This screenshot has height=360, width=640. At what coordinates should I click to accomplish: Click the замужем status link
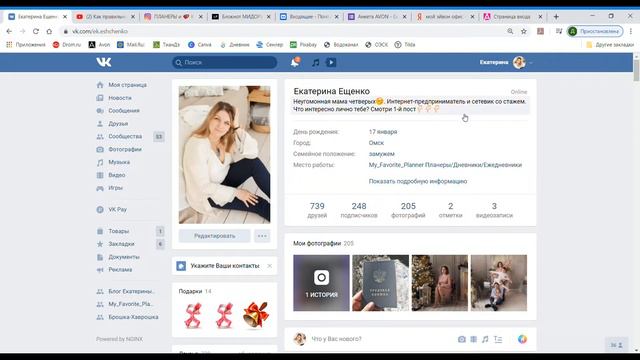pos(382,154)
